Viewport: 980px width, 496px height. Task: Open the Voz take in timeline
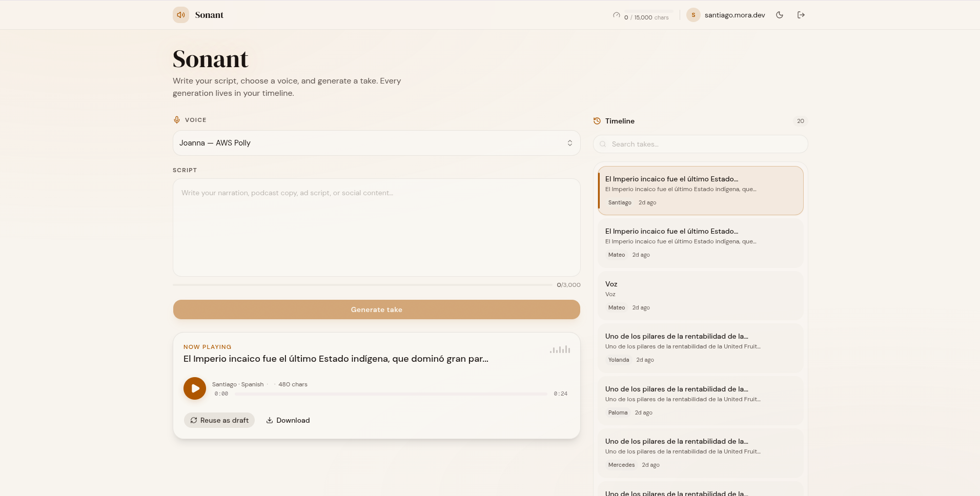click(x=701, y=296)
